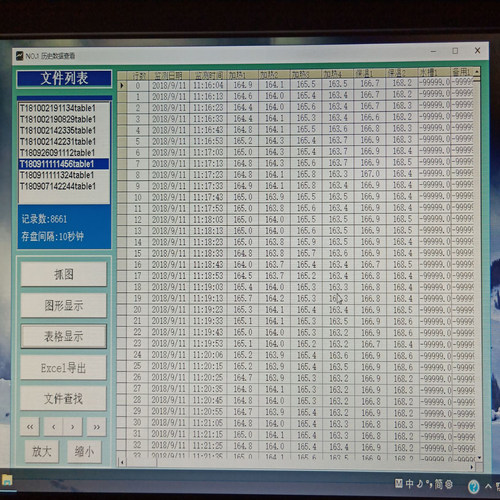The height and width of the screenshot is (500, 500).
Task: Click the 加热4 column header
Action: (338, 74)
